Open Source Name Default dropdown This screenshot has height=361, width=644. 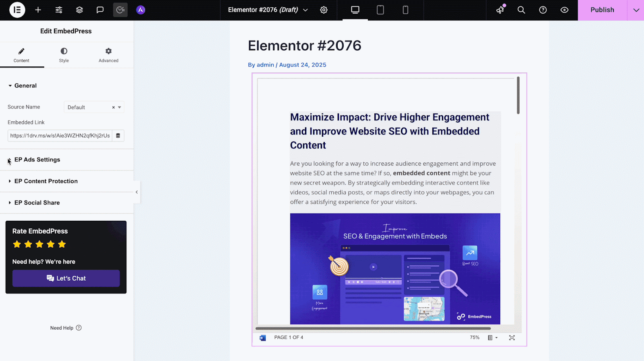[94, 107]
